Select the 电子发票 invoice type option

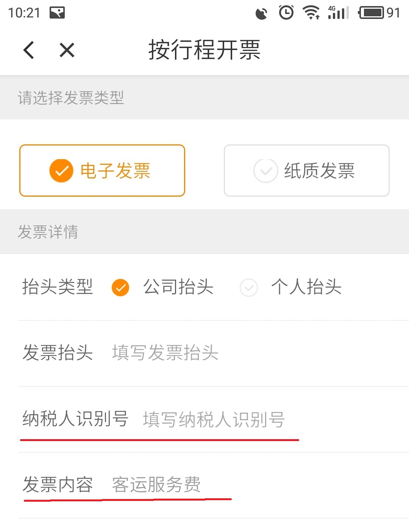102,171
